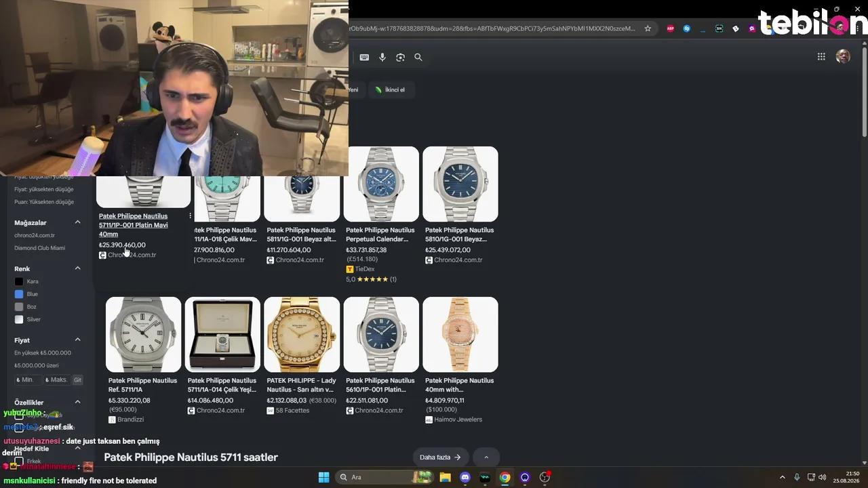Open the gold Lady Nautilus watch thumbnail
The width and height of the screenshot is (868, 488).
[302, 334]
